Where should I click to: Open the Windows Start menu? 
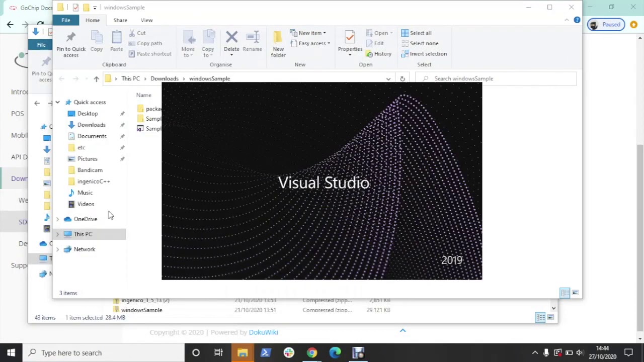(x=11, y=352)
